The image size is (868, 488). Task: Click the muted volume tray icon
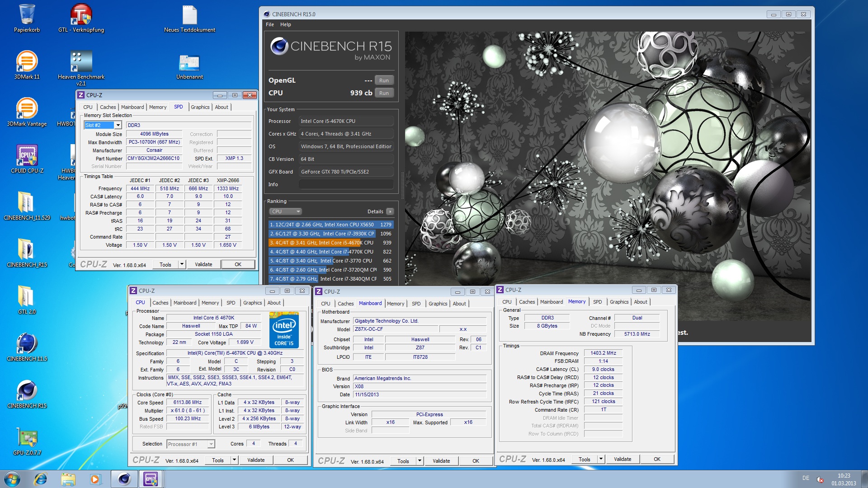tap(820, 479)
